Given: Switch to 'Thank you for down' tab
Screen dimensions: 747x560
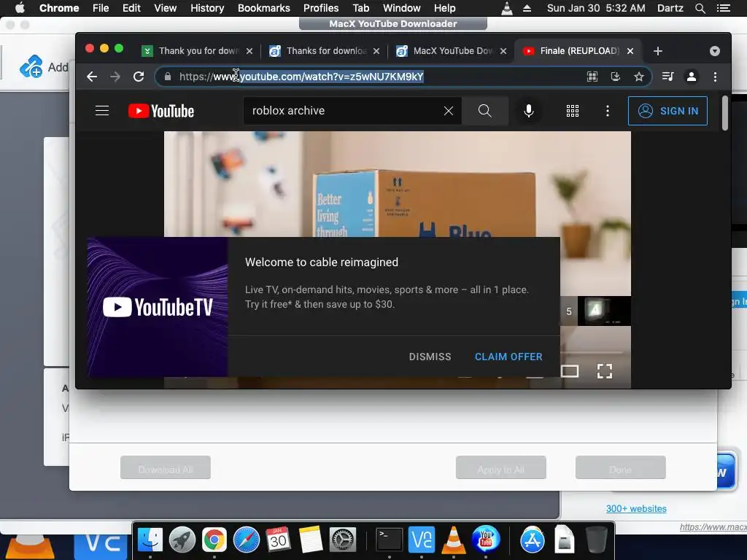Looking at the screenshot, I should 197,51.
